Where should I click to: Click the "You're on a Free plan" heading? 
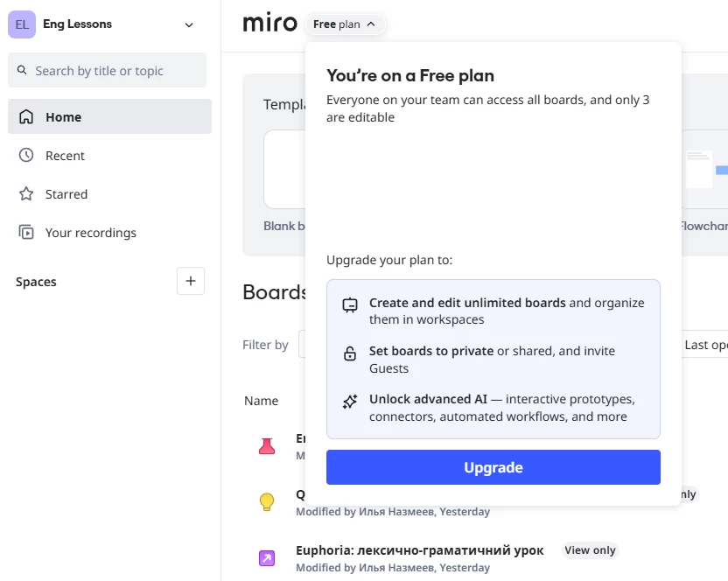pos(410,76)
